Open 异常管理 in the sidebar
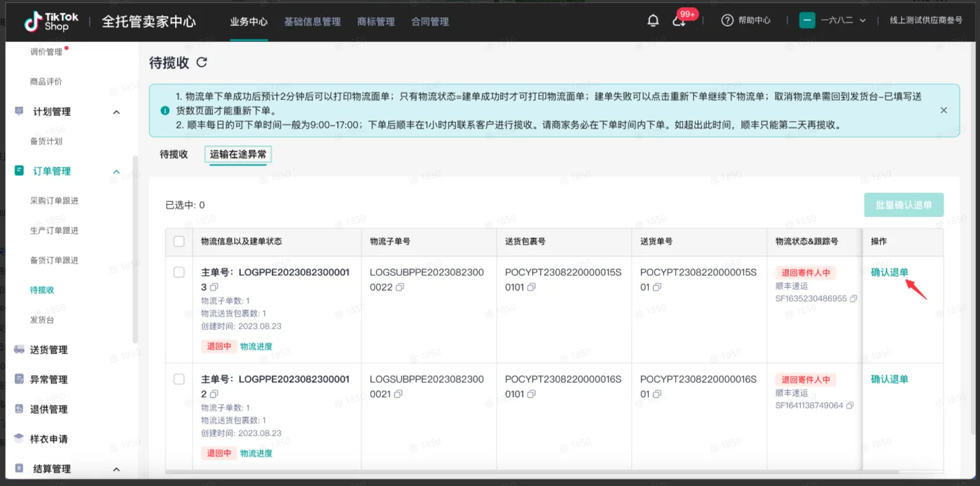This screenshot has width=980, height=486. (48, 380)
